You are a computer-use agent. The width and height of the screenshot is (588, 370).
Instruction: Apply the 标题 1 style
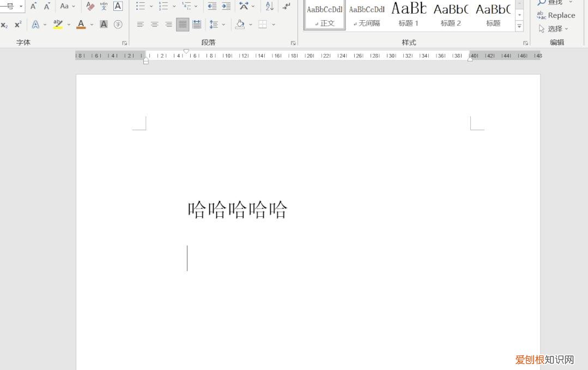pos(409,15)
